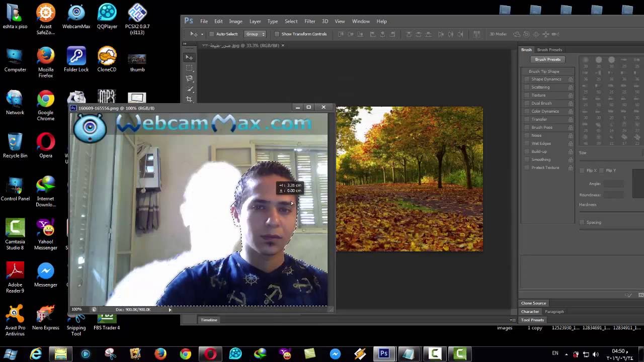Select the Lasso tool
Viewport: 644px width, 362px height.
point(189,78)
